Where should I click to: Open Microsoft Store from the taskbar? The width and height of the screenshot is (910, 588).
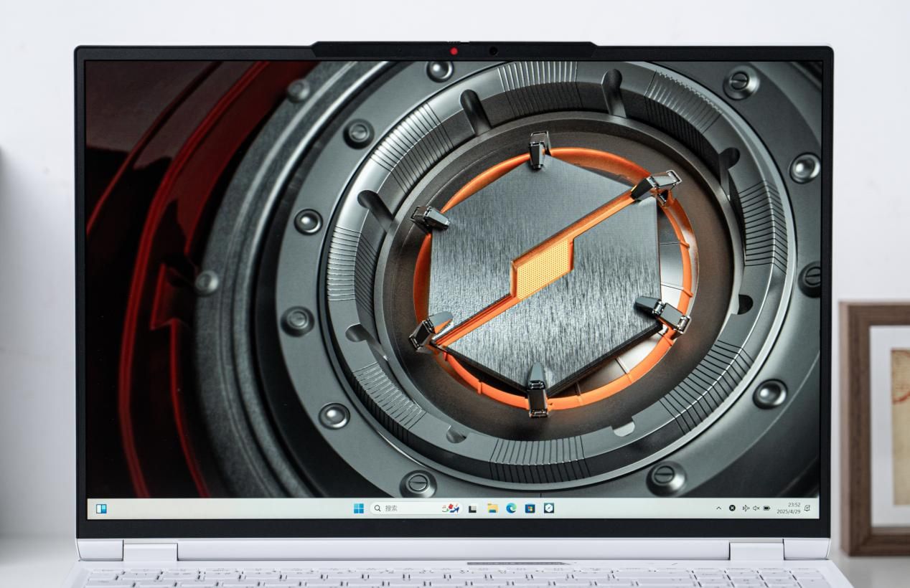(x=530, y=508)
